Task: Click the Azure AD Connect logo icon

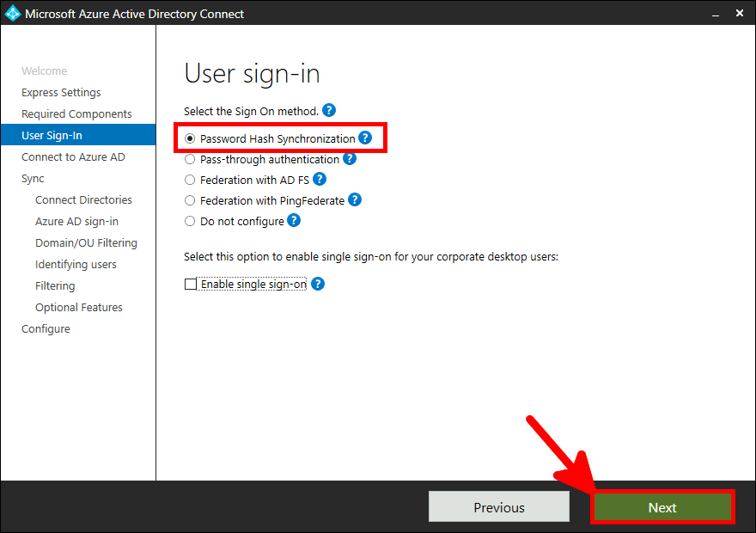Action: point(13,14)
